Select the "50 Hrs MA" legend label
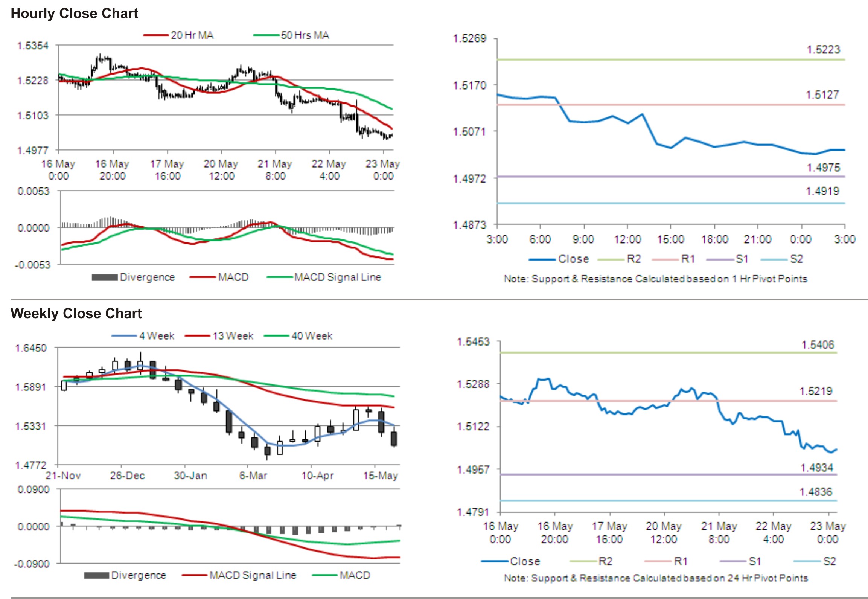868x599 pixels. click(x=305, y=35)
